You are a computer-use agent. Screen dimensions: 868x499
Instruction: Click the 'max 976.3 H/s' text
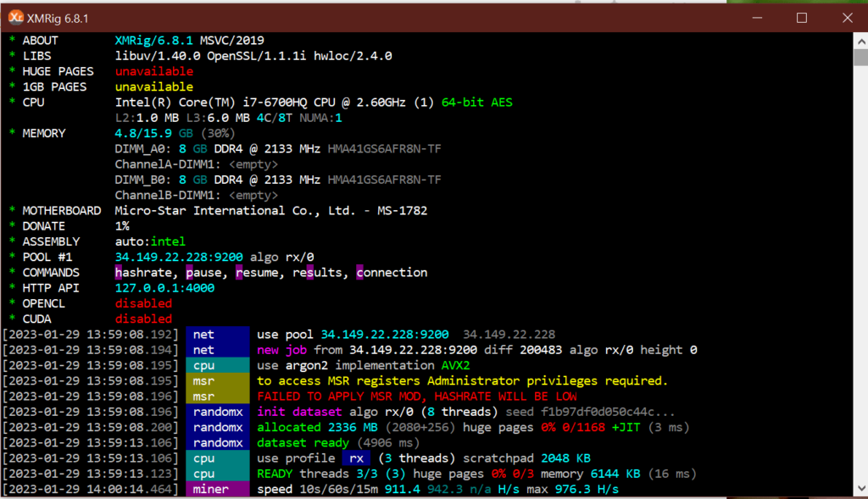coord(572,490)
